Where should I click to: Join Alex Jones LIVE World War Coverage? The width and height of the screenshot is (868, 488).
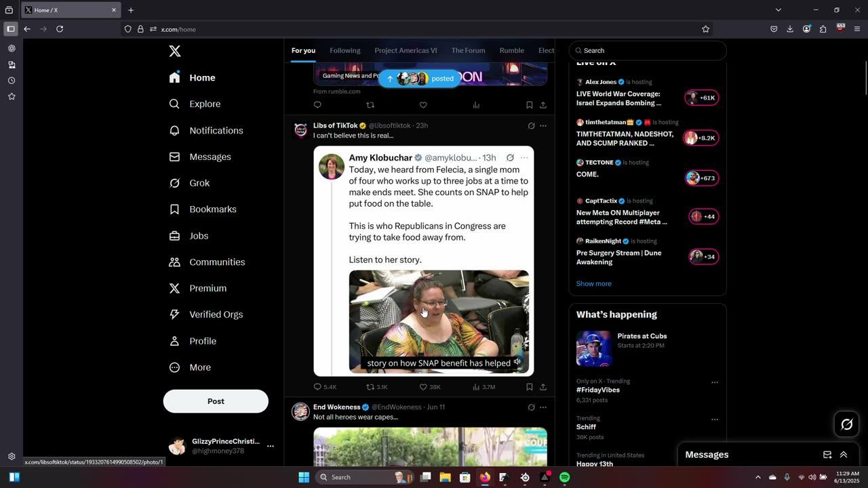click(x=647, y=93)
